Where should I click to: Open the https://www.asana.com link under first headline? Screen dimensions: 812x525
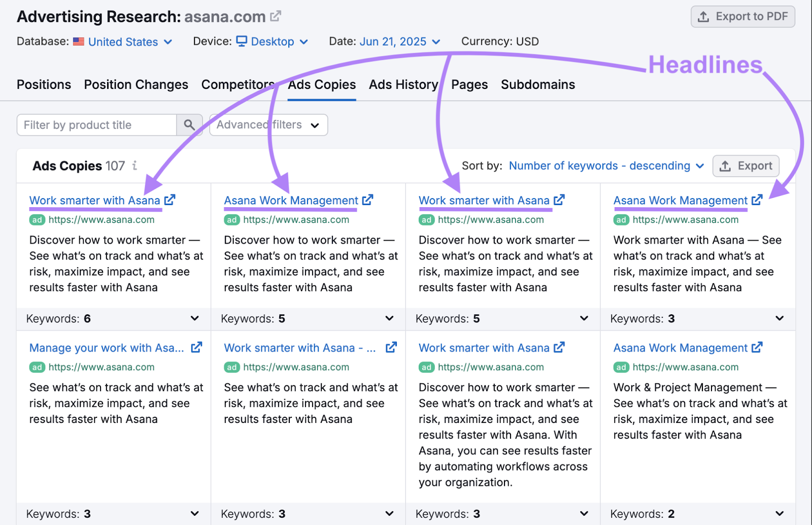tap(101, 219)
